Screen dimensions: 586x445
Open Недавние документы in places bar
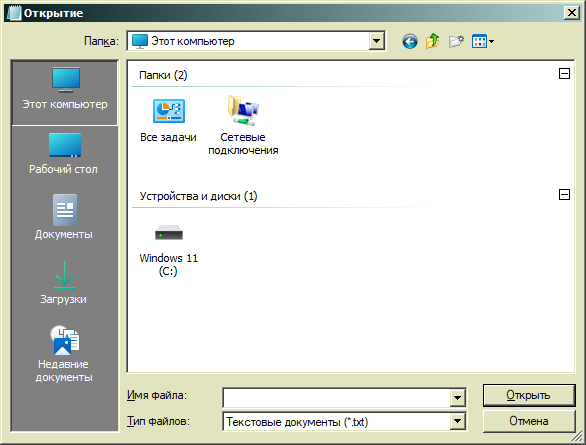[x=65, y=354]
